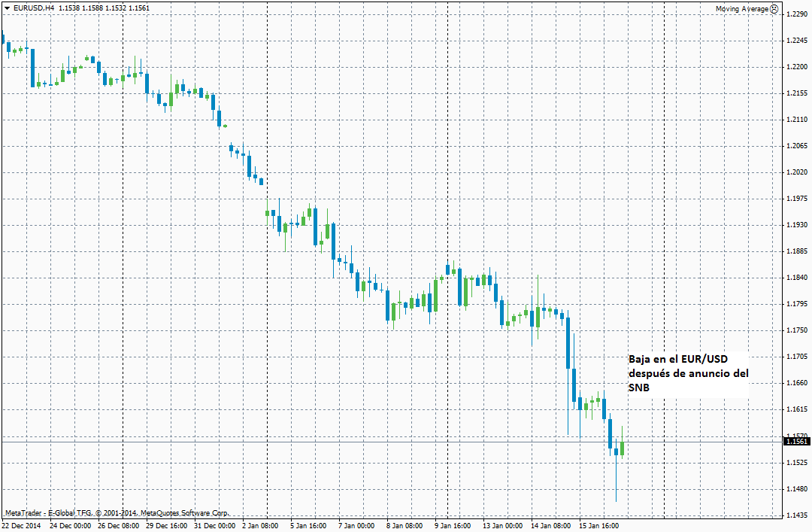
Task: Click the 5 Jan 16:00 time label
Action: [309, 526]
